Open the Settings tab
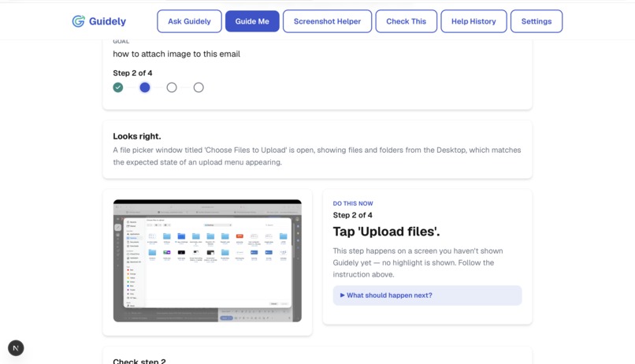Viewport: 635px width, 364px height. 537,21
